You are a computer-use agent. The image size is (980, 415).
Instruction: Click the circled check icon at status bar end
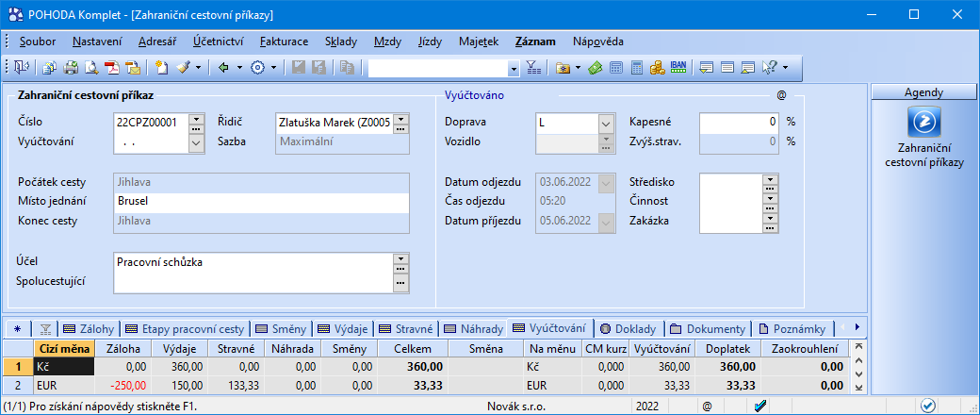927,406
